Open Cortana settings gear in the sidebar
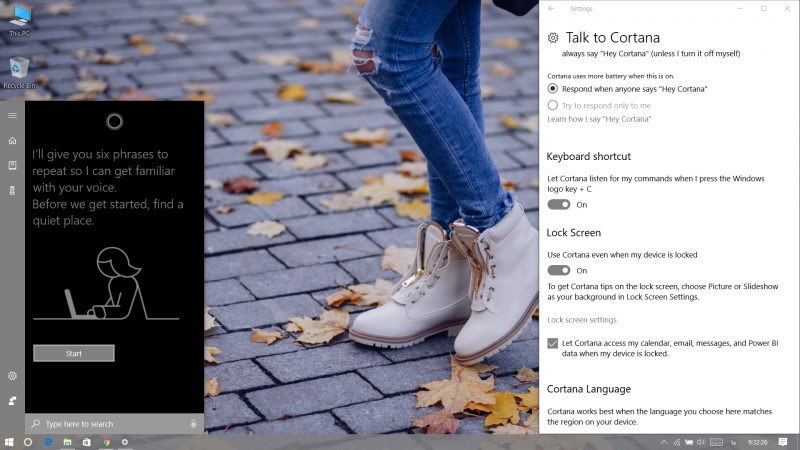The image size is (800, 450). pyautogui.click(x=12, y=376)
